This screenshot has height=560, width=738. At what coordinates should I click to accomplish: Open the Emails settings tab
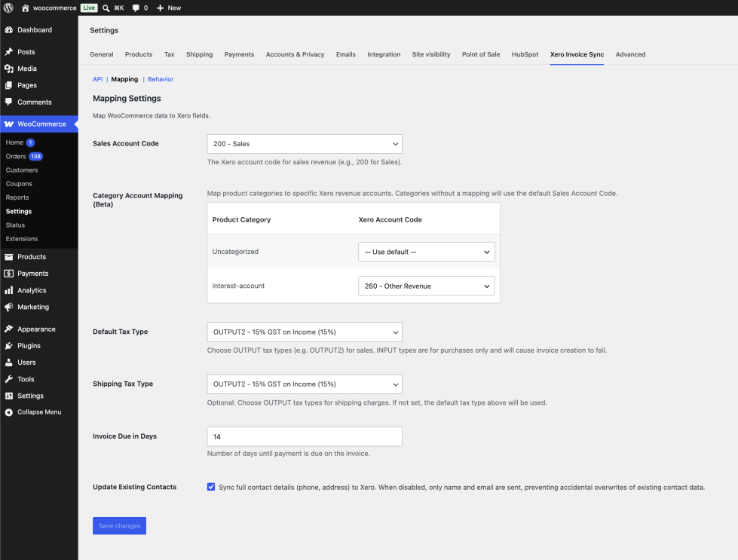click(346, 54)
